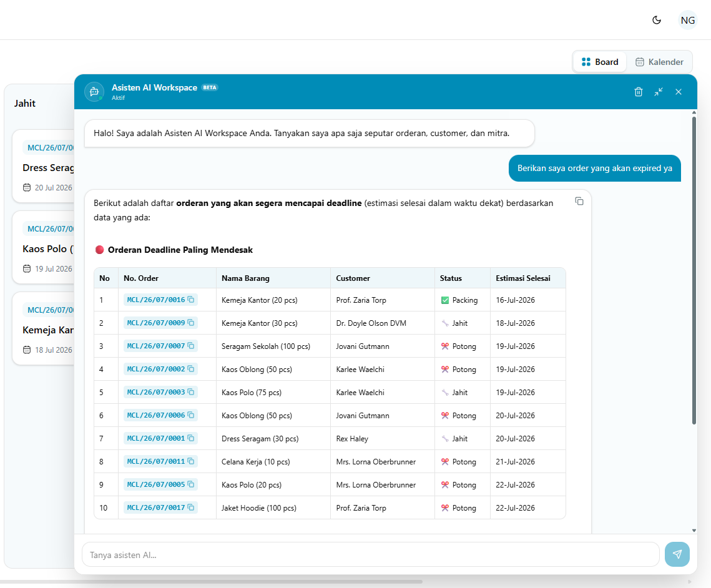Click the assistant bot avatar icon

pyautogui.click(x=94, y=92)
